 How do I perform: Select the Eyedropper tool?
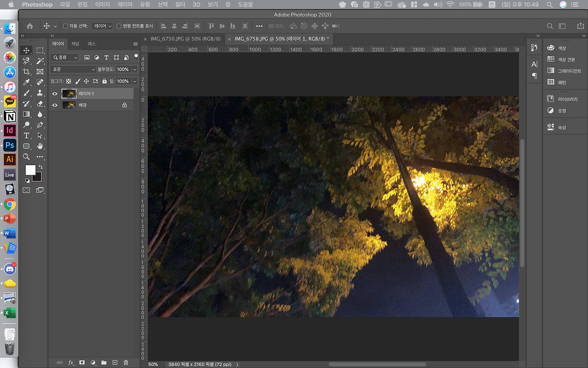[27, 82]
